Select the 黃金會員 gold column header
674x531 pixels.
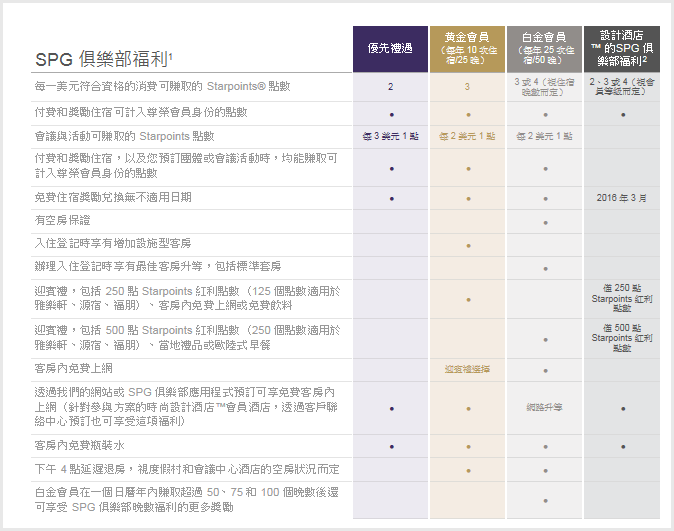click(x=467, y=49)
